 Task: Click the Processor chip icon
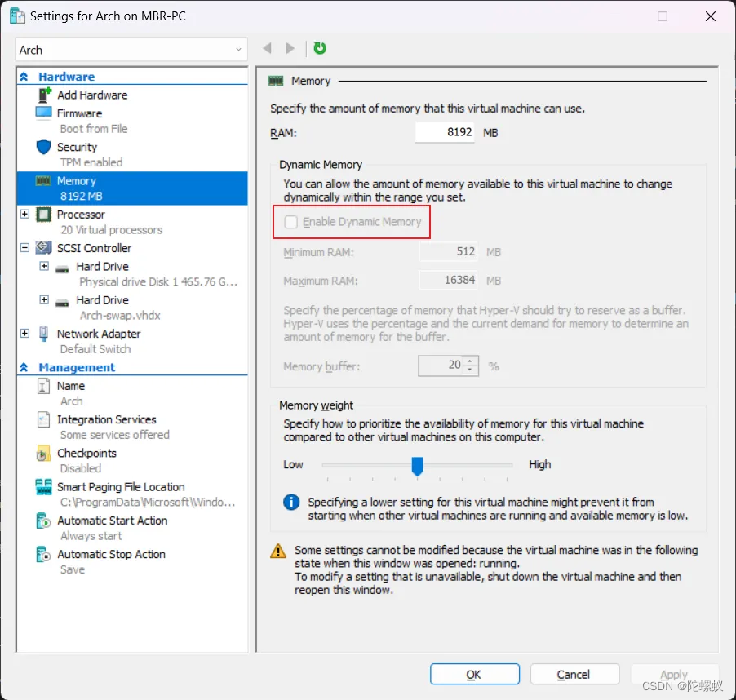[43, 215]
